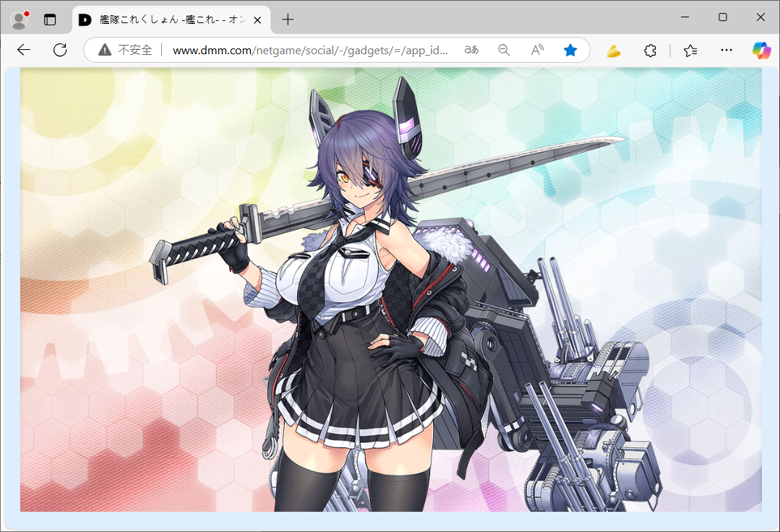Minimize the browser window

pyautogui.click(x=685, y=17)
